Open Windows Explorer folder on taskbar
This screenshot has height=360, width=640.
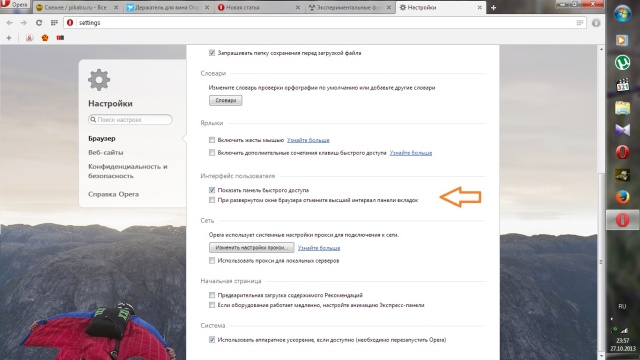[622, 108]
